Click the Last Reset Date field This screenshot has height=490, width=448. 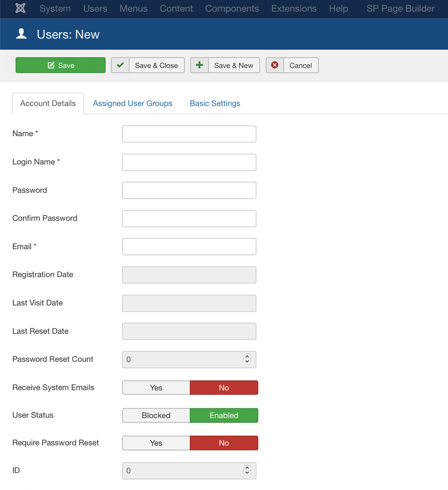[189, 331]
